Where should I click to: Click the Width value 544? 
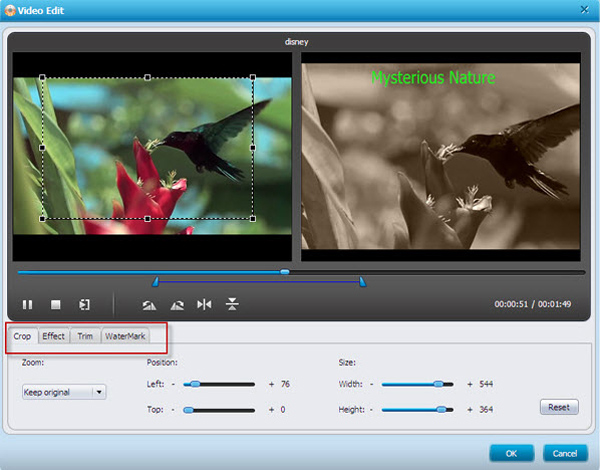(486, 384)
